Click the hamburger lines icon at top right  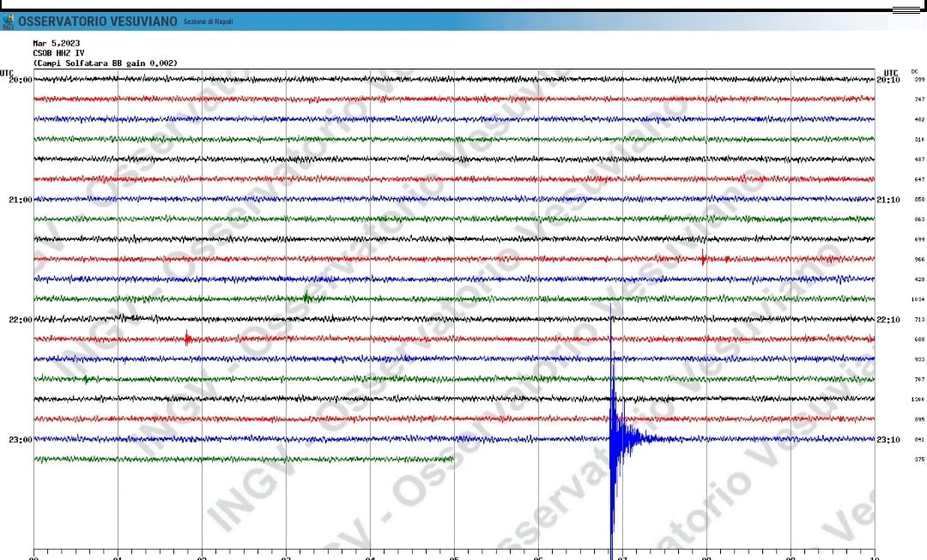pos(906,9)
